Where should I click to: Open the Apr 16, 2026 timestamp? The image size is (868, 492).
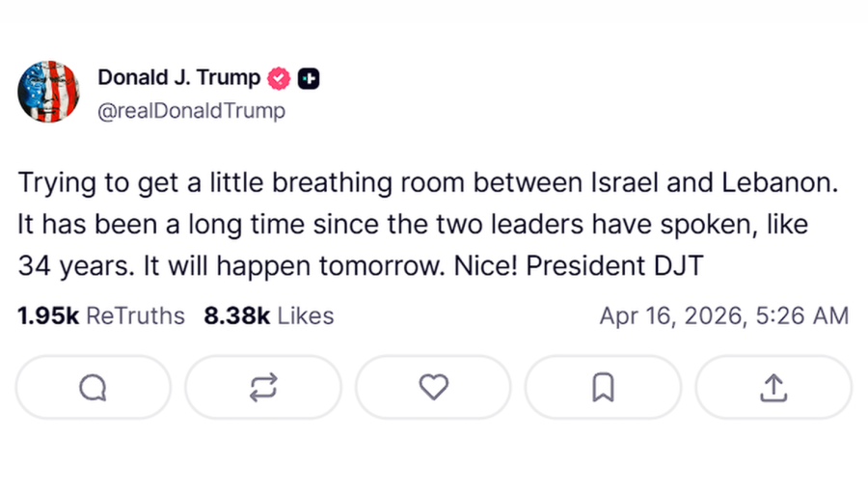click(723, 315)
